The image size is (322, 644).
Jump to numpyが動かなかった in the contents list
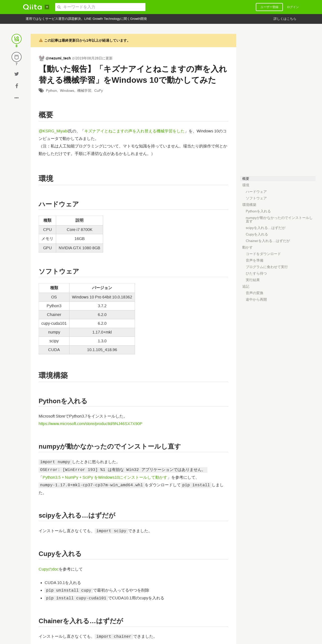pos(279,219)
